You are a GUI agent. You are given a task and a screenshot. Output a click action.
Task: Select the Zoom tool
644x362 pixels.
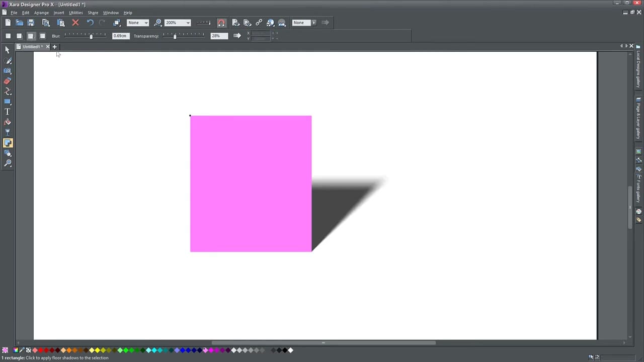[8, 163]
